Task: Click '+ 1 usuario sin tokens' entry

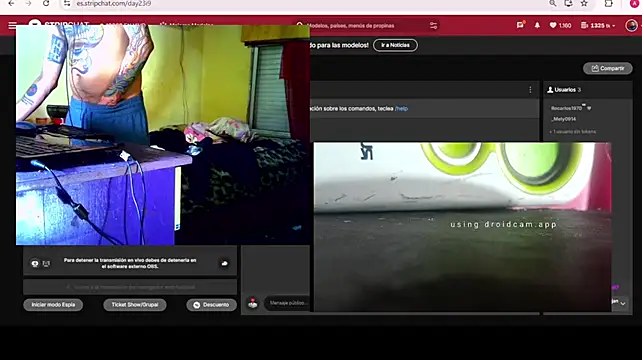Action: tap(572, 131)
